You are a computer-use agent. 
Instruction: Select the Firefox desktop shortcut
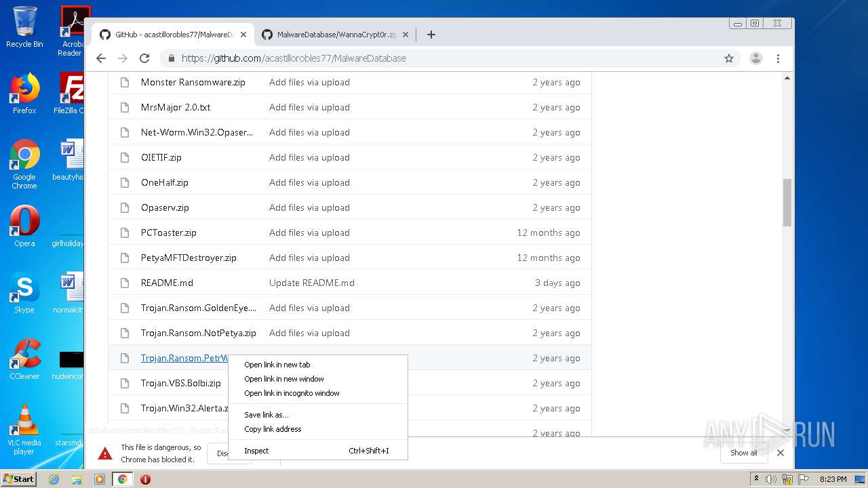pos(24,94)
